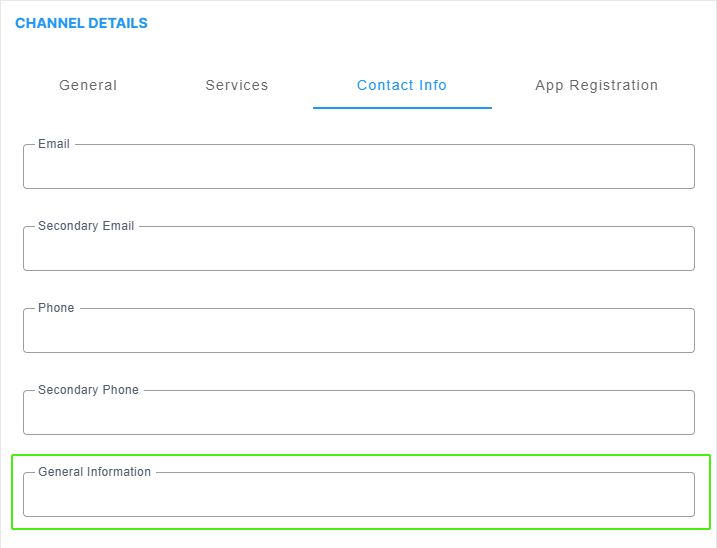Click the CHANNEL DETAILS heading

[81, 23]
